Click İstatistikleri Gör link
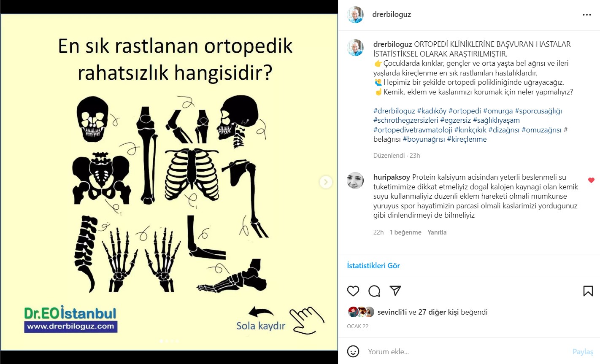 373,266
